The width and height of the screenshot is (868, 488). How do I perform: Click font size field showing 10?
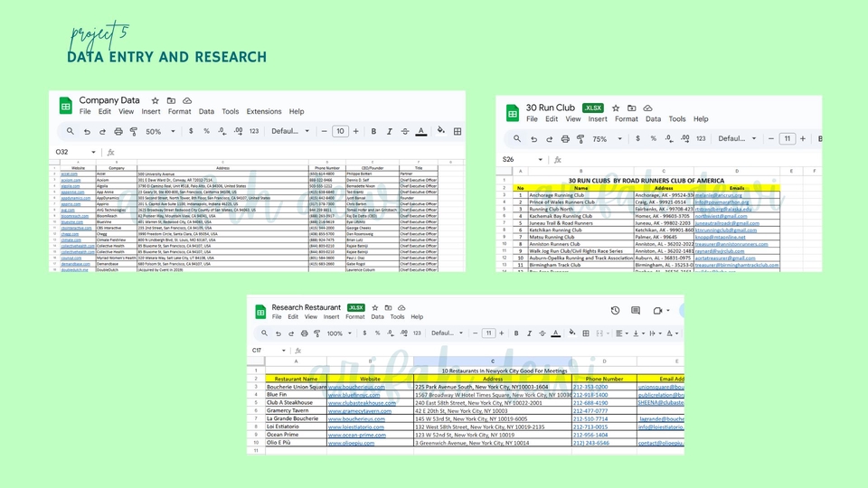pos(340,131)
